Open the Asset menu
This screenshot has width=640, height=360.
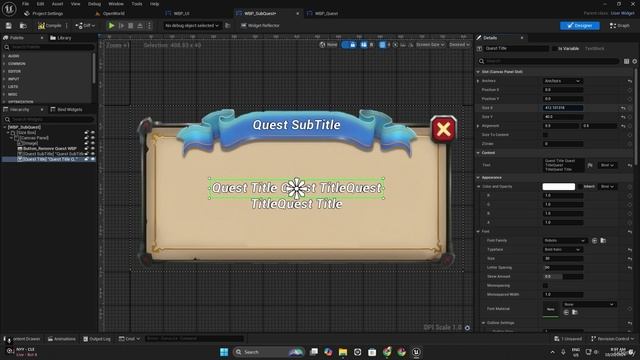(57, 4)
